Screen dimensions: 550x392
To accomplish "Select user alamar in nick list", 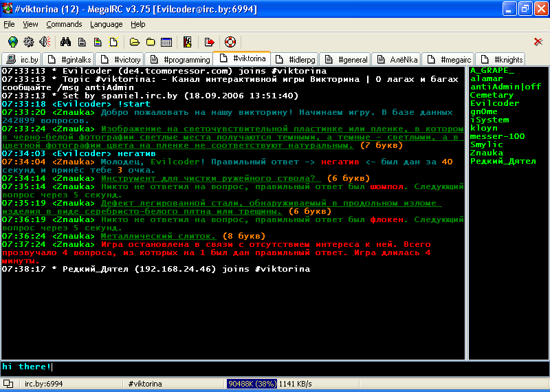I will tap(487, 78).
